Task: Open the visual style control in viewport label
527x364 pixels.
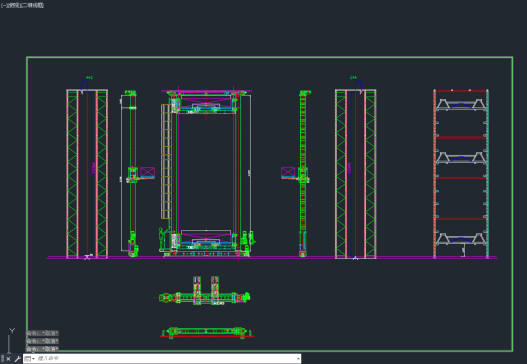Action: point(33,5)
